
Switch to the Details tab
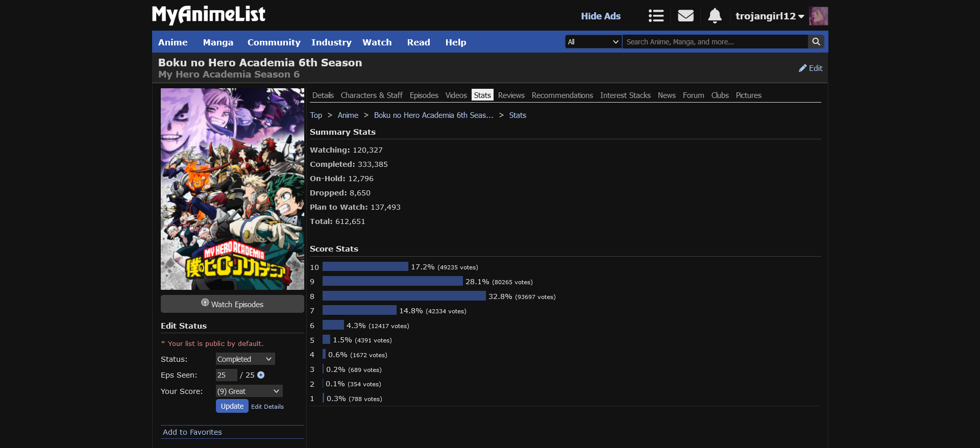coord(323,95)
